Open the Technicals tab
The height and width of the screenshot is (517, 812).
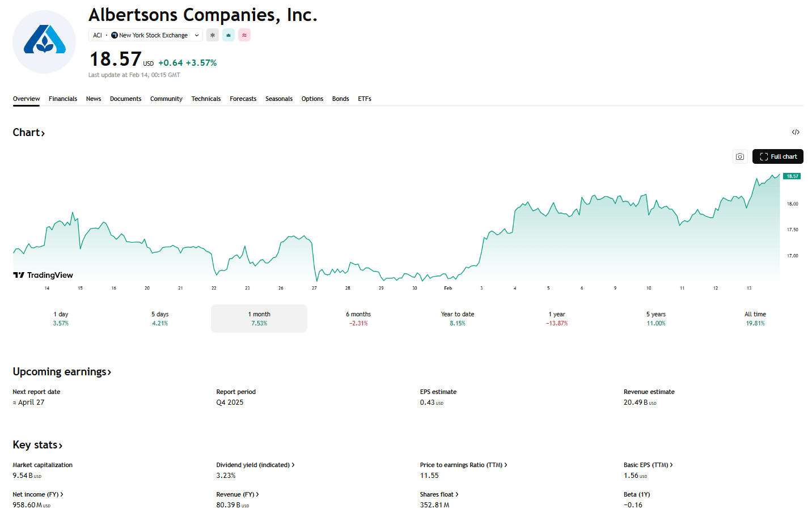click(x=206, y=99)
